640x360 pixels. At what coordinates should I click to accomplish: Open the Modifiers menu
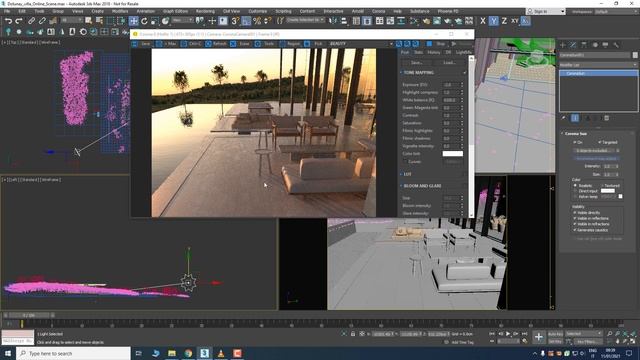pos(120,11)
